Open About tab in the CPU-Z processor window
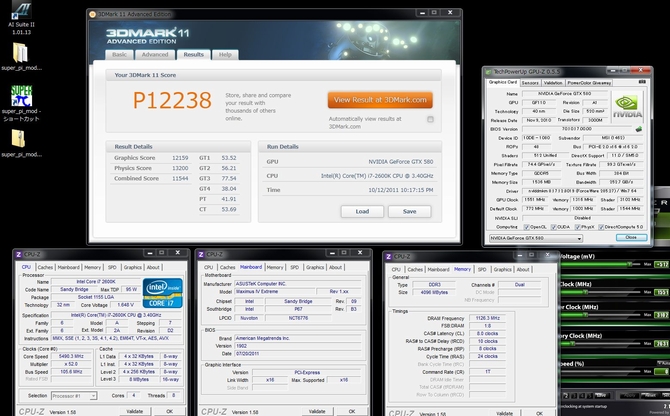 click(153, 267)
